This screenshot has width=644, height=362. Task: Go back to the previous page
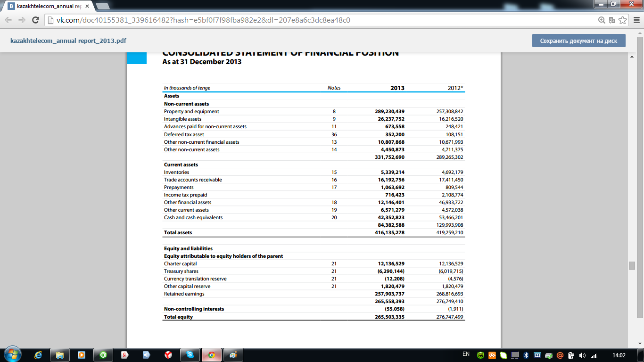tap(8, 20)
